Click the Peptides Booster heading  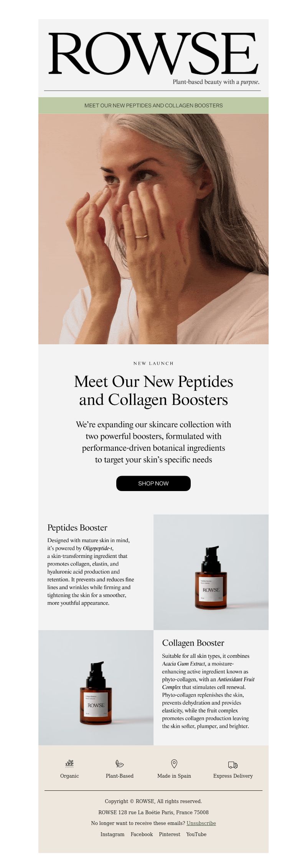tap(78, 528)
